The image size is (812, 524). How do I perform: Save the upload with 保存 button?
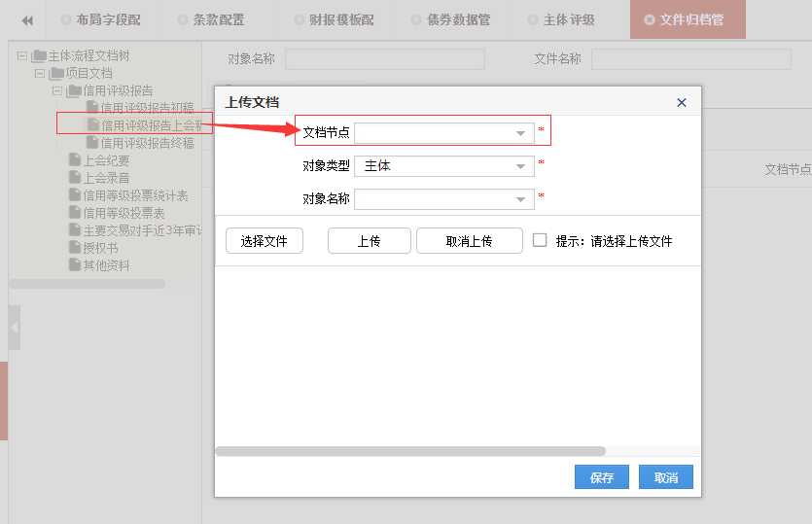click(x=602, y=477)
